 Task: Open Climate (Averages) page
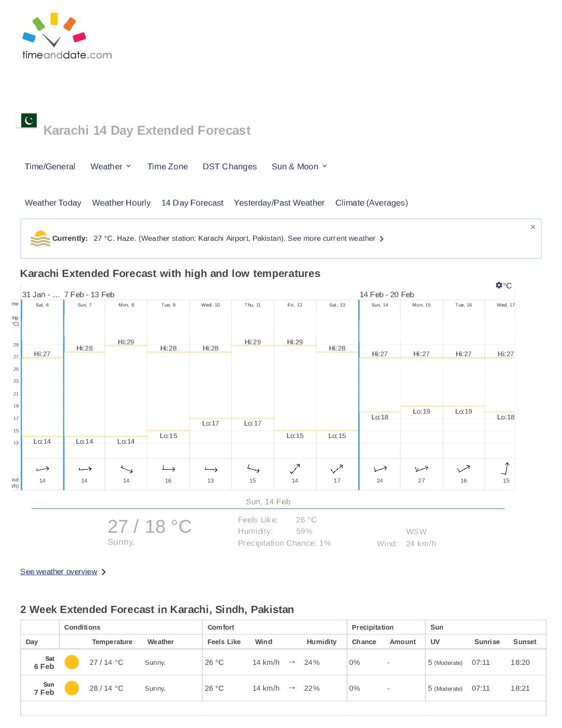[372, 202]
